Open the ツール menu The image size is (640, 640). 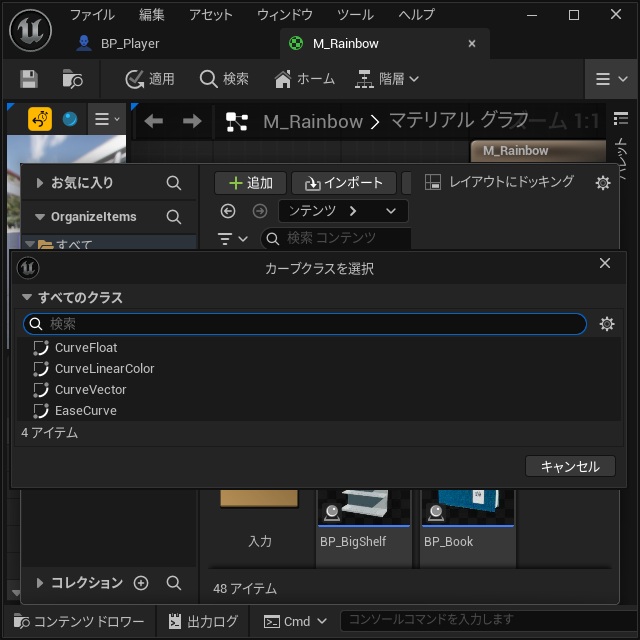pyautogui.click(x=355, y=15)
